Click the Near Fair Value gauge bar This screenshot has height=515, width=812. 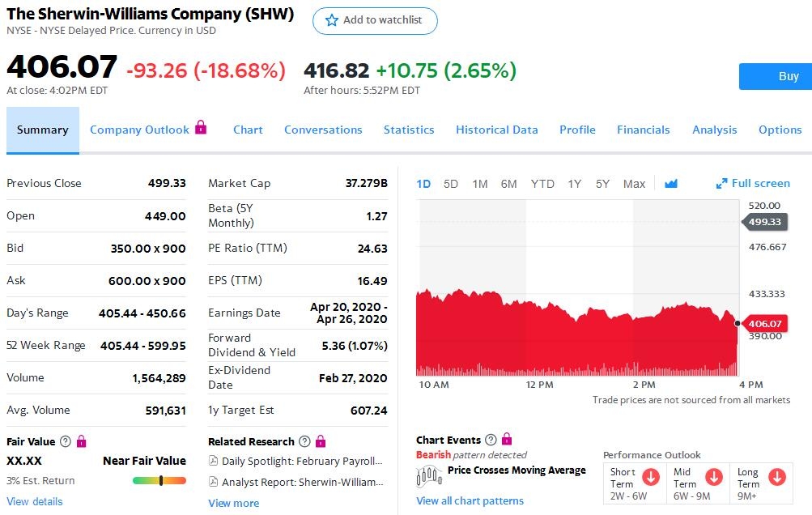click(159, 480)
